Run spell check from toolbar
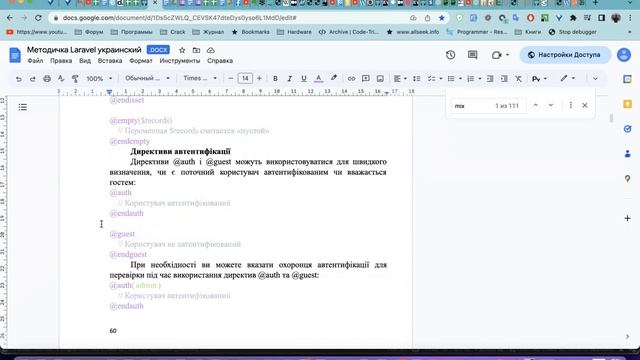This screenshot has width=640, height=360. [61, 78]
